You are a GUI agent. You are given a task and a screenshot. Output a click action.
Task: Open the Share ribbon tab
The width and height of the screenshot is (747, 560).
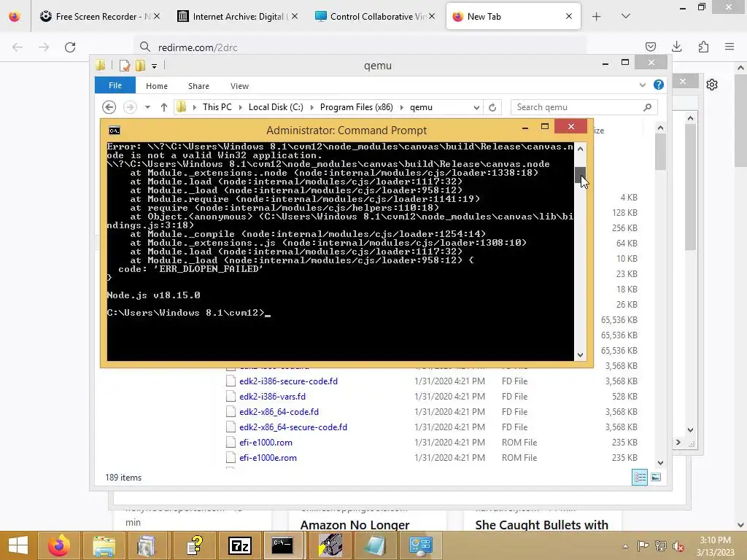(x=198, y=86)
